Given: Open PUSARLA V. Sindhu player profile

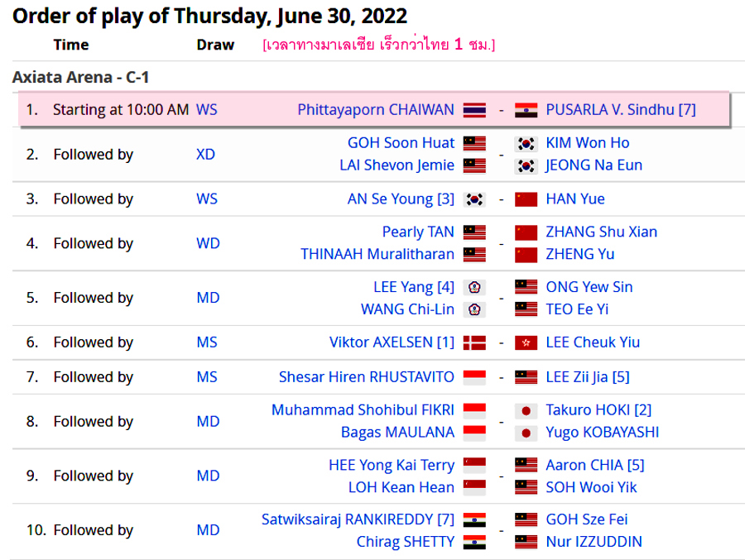Looking at the screenshot, I should (621, 110).
